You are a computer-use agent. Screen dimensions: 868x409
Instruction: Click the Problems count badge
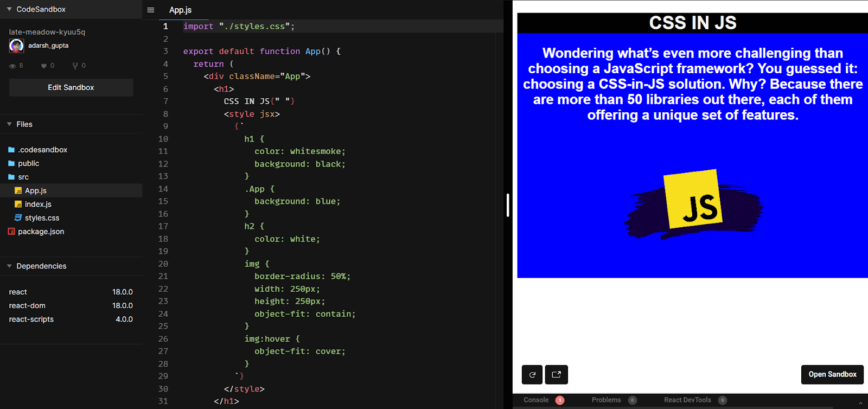click(633, 400)
